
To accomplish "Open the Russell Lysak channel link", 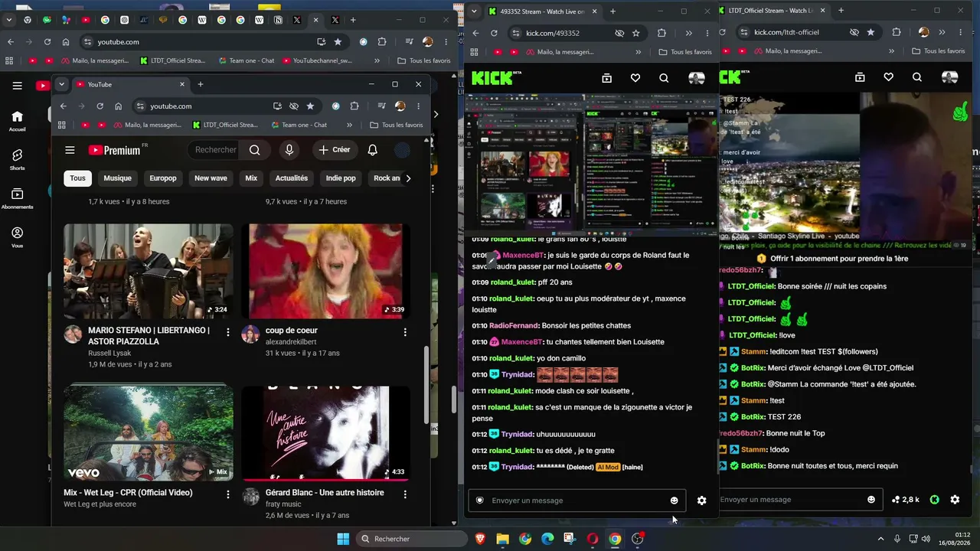I will click(x=109, y=354).
